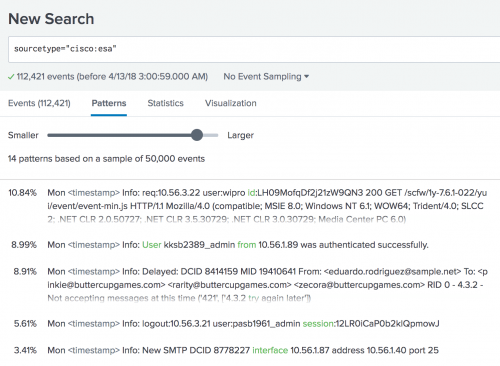Click the green job status checkmark icon
The image size is (500, 366).
pos(11,77)
